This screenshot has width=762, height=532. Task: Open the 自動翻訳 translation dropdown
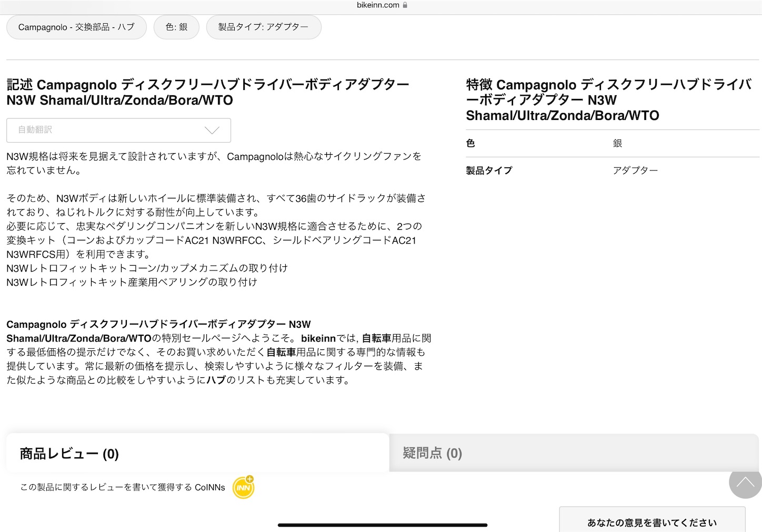118,130
